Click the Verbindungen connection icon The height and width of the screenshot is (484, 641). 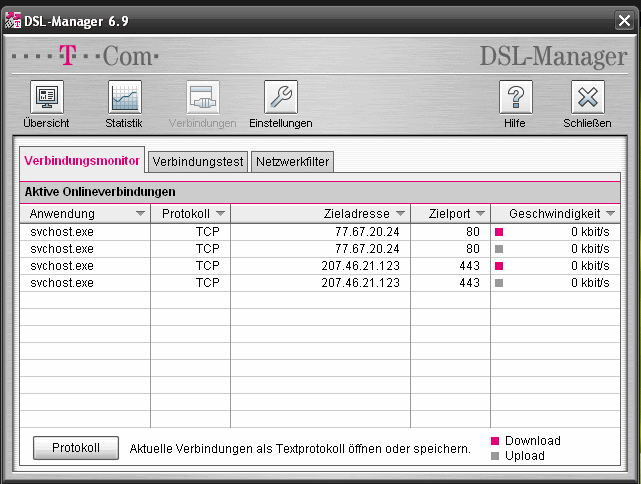(x=203, y=97)
